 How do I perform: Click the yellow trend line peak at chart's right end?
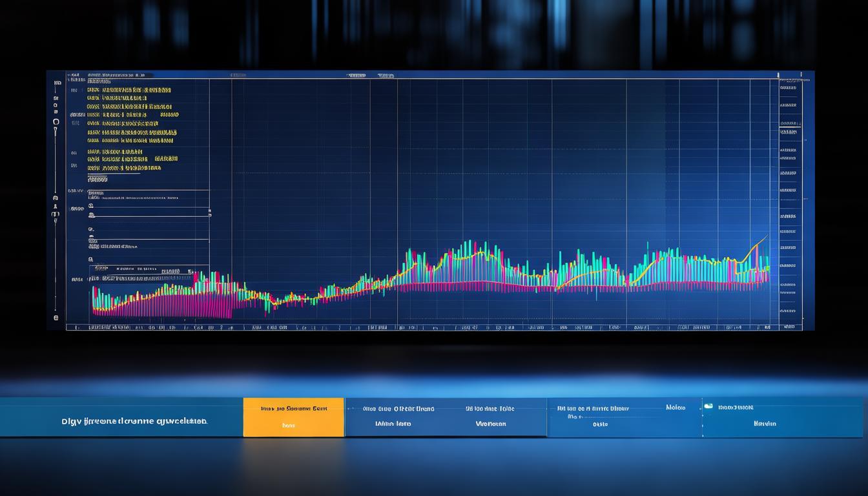[x=765, y=238]
